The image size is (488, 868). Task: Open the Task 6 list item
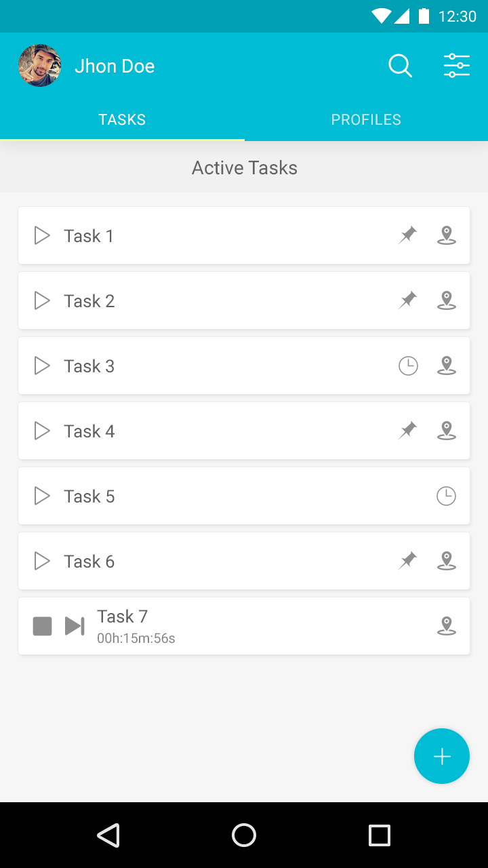[x=224, y=561]
